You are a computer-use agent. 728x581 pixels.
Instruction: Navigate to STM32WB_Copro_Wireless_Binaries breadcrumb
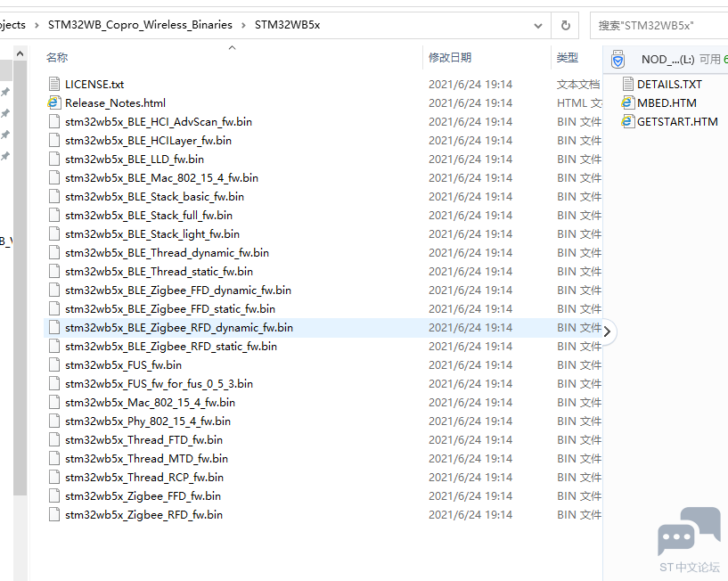(x=140, y=25)
